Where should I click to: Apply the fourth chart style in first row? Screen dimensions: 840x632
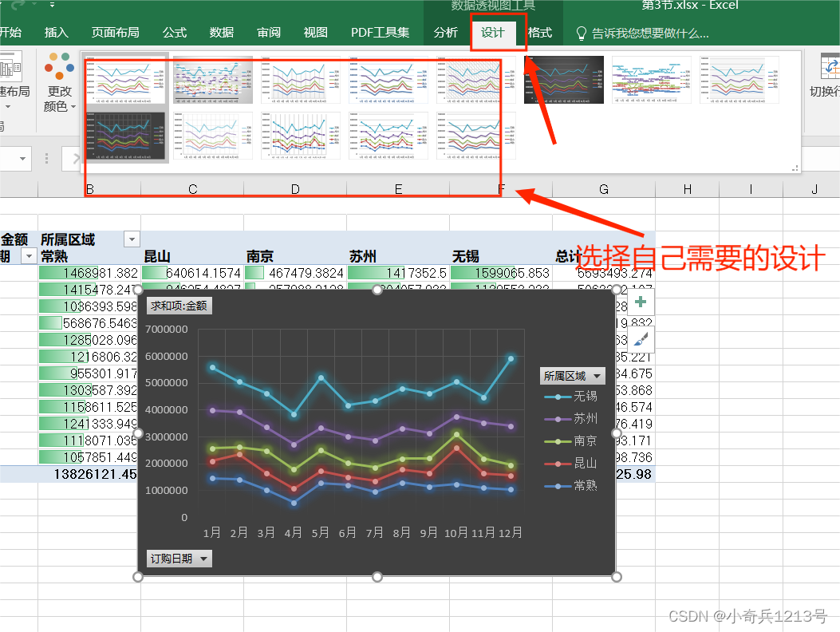(388, 80)
